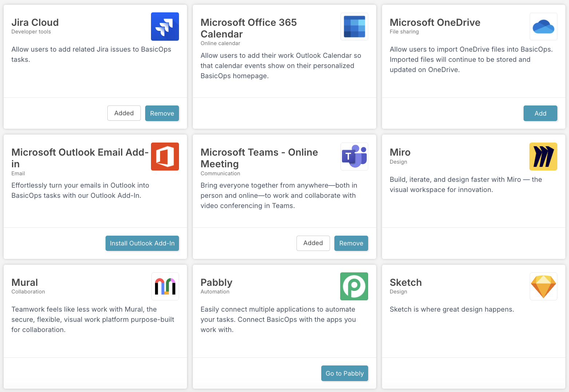Image resolution: width=569 pixels, height=392 pixels.
Task: Go to Pabbly
Action: (345, 373)
